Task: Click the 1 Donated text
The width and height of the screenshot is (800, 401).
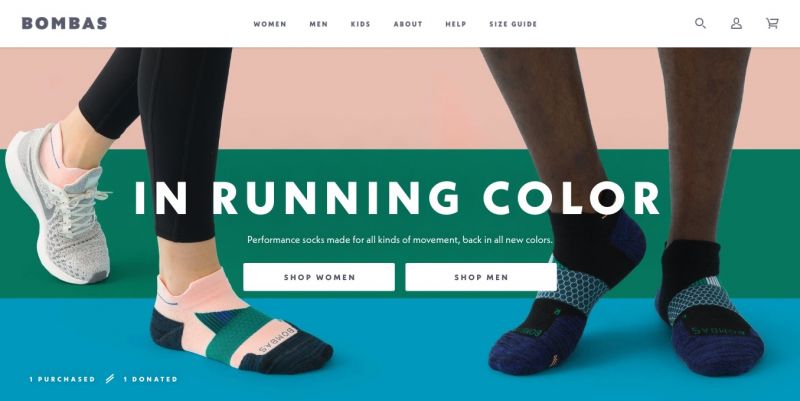Action: pos(151,379)
